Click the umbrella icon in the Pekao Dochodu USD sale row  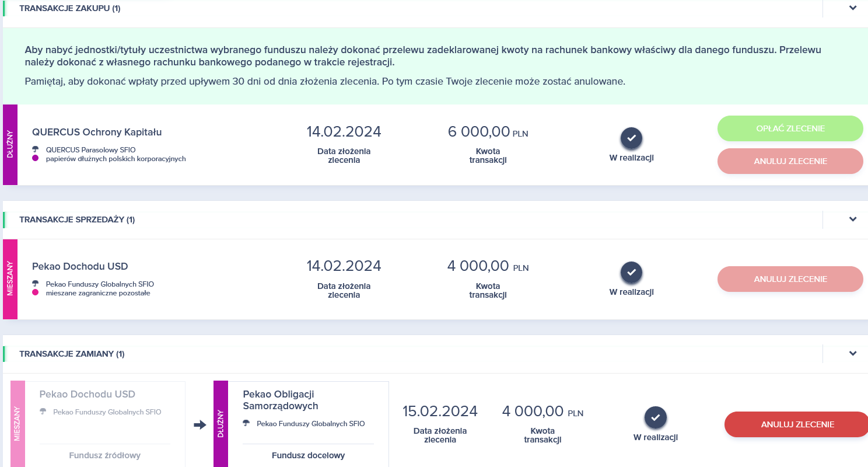[x=36, y=284]
